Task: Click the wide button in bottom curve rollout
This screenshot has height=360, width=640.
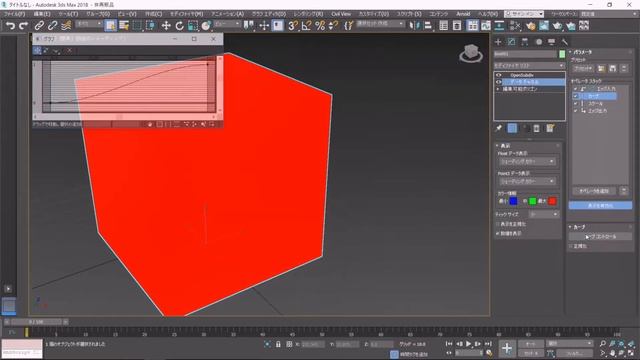Action: (x=600, y=236)
